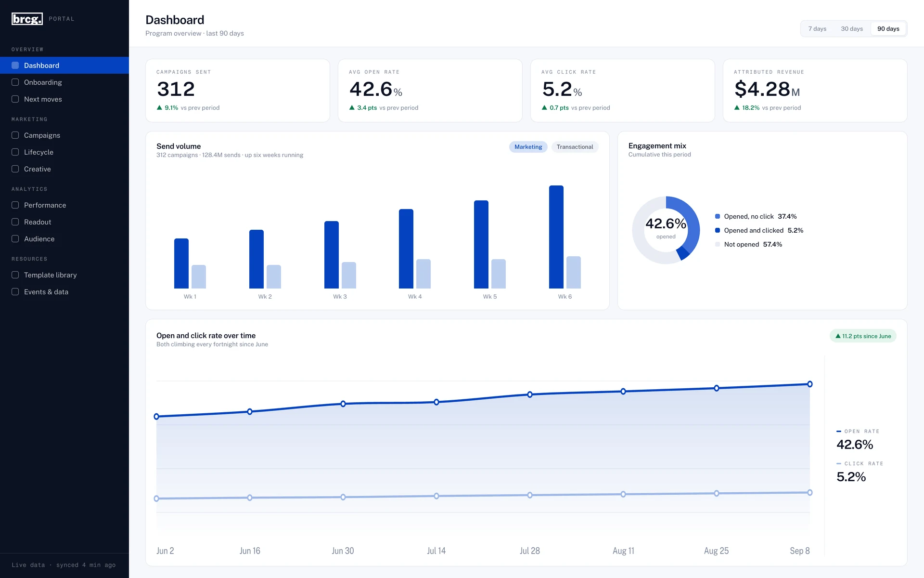924x578 pixels.
Task: Click the Campaigns Sent value 312
Action: 176,89
